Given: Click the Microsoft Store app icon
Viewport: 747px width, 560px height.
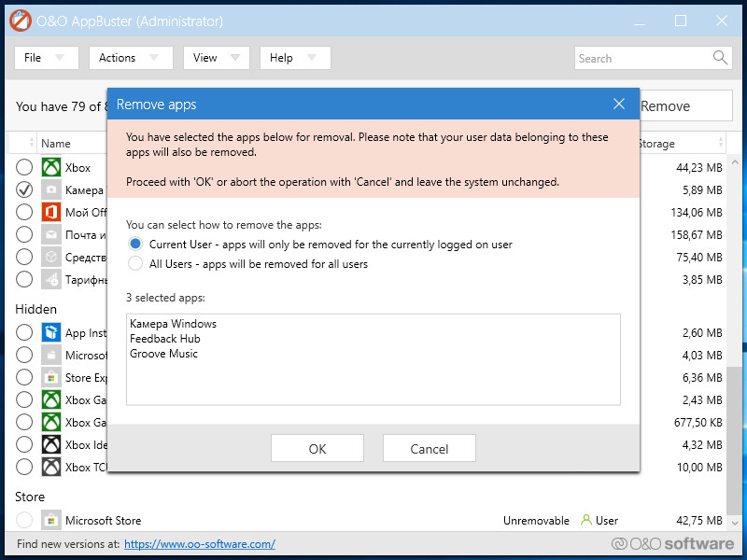Looking at the screenshot, I should point(51,520).
